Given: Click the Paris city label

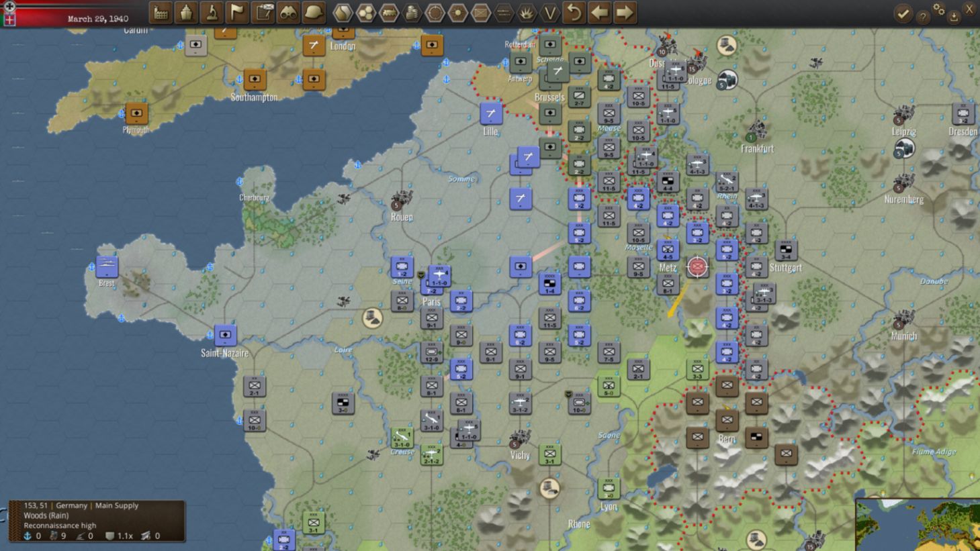Looking at the screenshot, I should 431,302.
